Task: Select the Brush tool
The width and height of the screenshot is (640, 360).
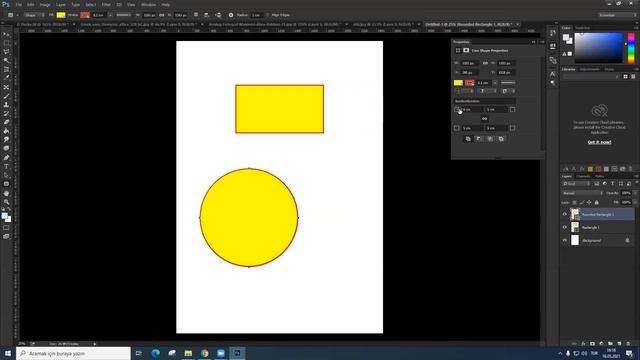Action: [x=6, y=96]
